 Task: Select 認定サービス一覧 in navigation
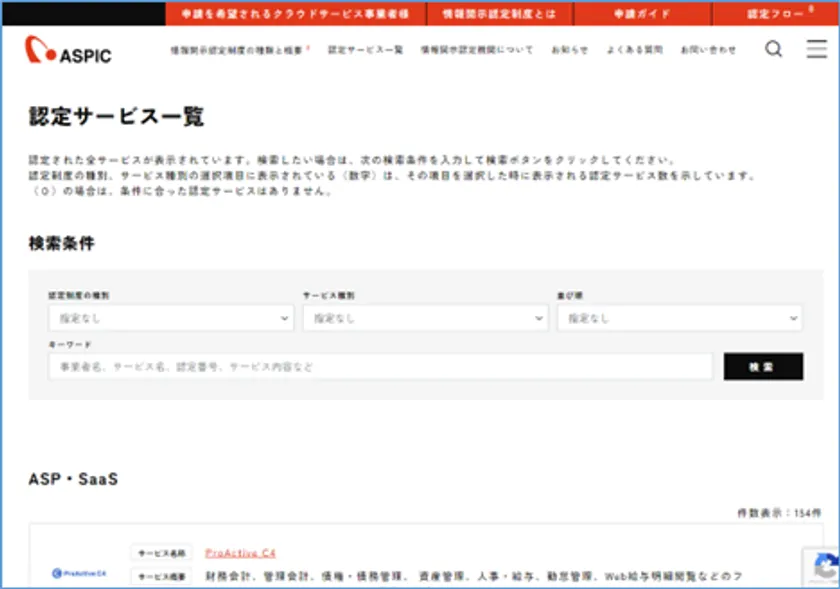pyautogui.click(x=365, y=50)
